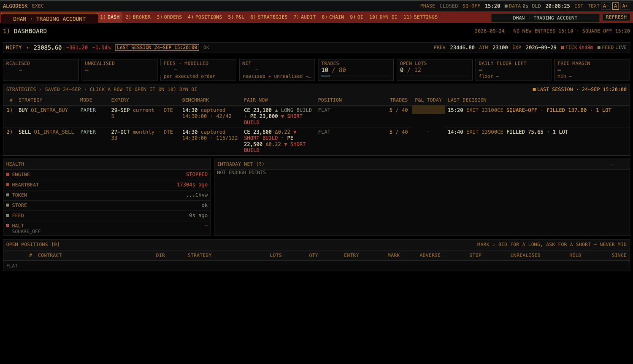
Task: Collapse the INTRADAY NET panel dash
Action: (x=611, y=164)
